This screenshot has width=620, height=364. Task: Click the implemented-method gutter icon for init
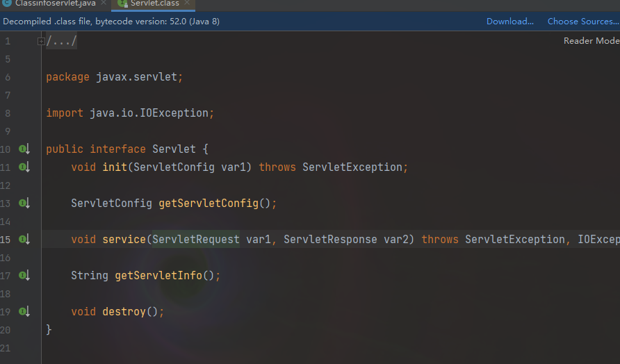(x=24, y=167)
